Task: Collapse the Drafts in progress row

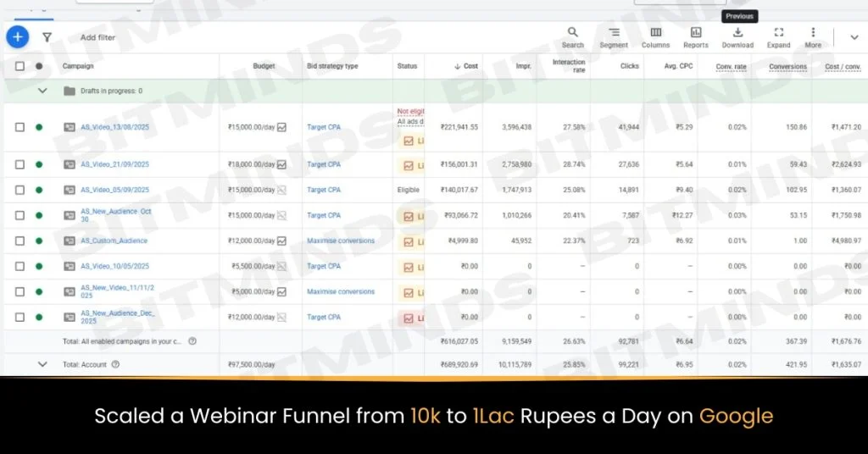Action: [x=42, y=91]
